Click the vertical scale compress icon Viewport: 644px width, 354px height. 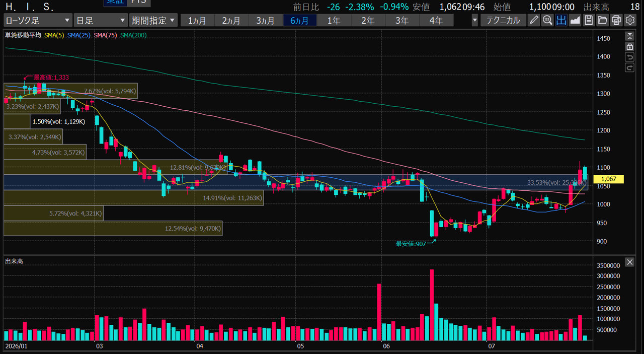click(629, 36)
